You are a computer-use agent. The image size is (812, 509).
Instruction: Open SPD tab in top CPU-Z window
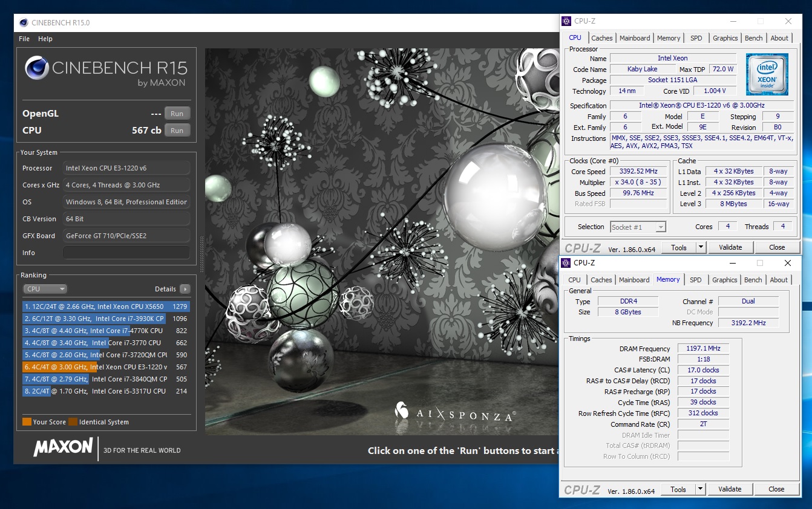[696, 38]
